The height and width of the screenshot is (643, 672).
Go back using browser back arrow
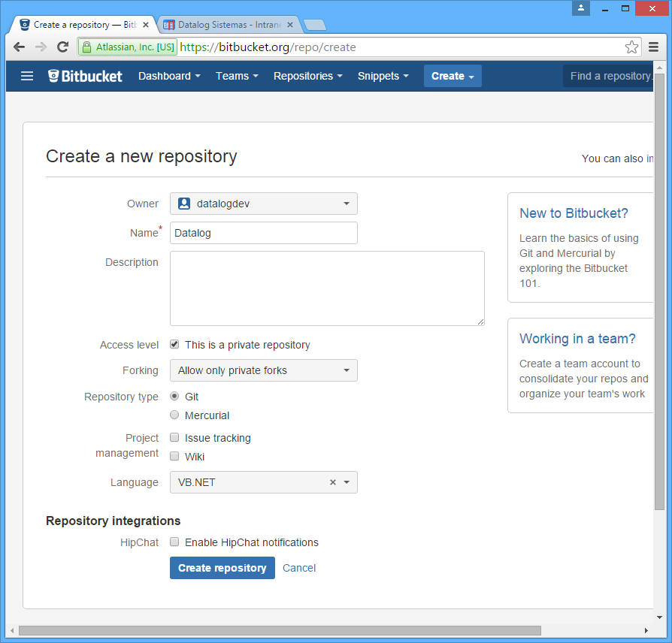point(19,47)
